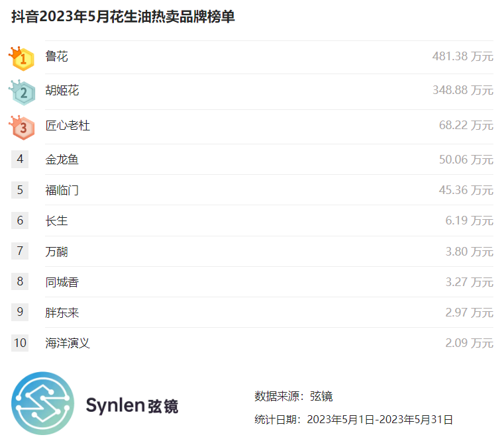Click sales value 348.88 万元
Image resolution: width=504 pixels, height=443 pixels.
462,90
